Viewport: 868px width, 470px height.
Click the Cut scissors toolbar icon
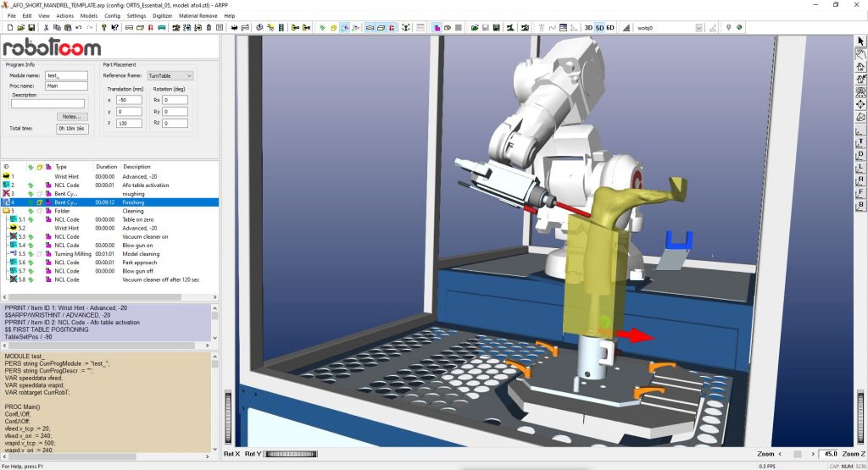coord(46,27)
